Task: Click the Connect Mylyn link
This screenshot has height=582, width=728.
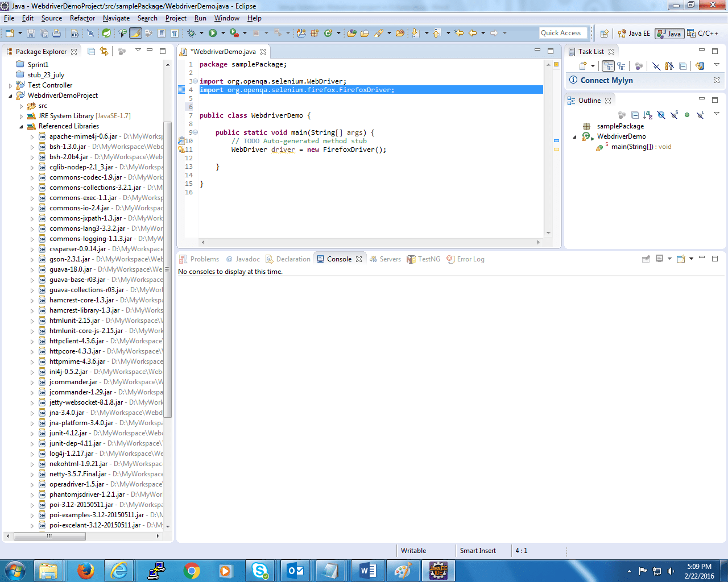Action: pyautogui.click(x=606, y=80)
